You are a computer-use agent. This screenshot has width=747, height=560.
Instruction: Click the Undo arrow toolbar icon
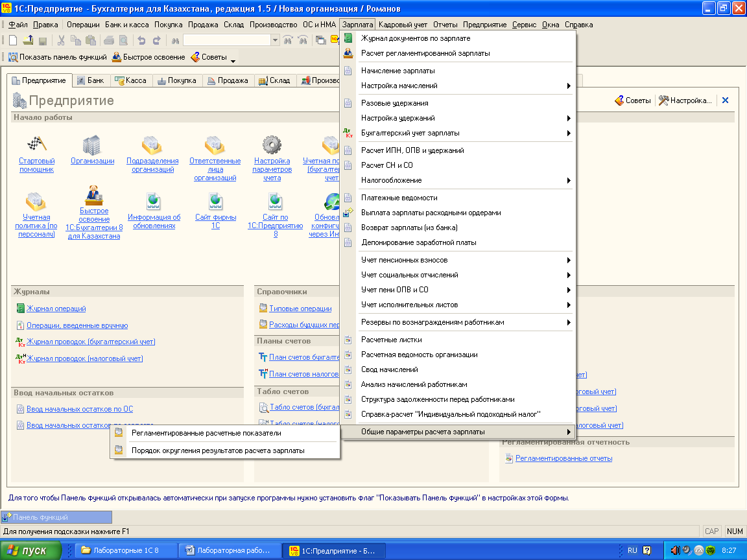141,41
